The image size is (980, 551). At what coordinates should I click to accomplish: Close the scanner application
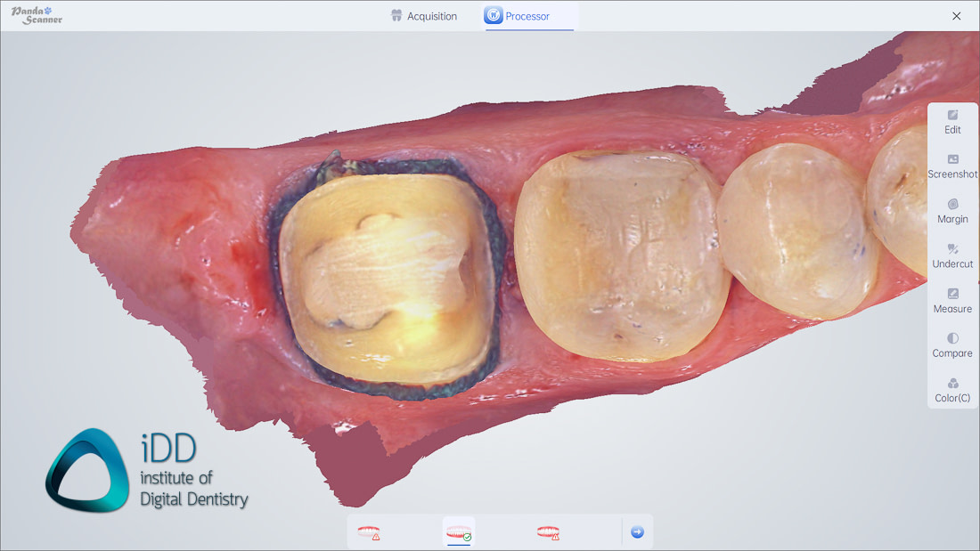click(957, 15)
